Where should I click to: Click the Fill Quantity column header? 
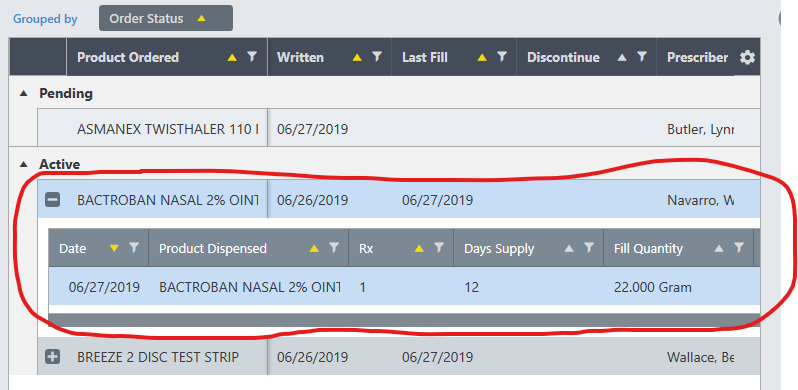click(678, 248)
